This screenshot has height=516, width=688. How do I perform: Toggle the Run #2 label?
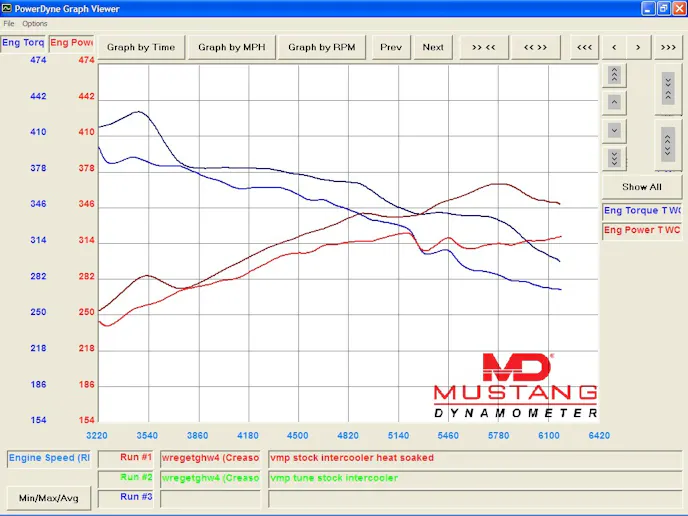(136, 478)
